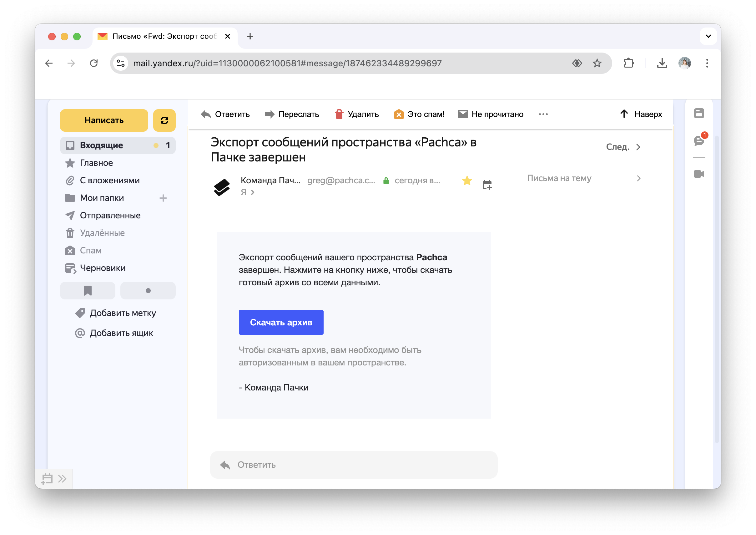
Task: Click the Написать compose button
Action: tap(104, 120)
